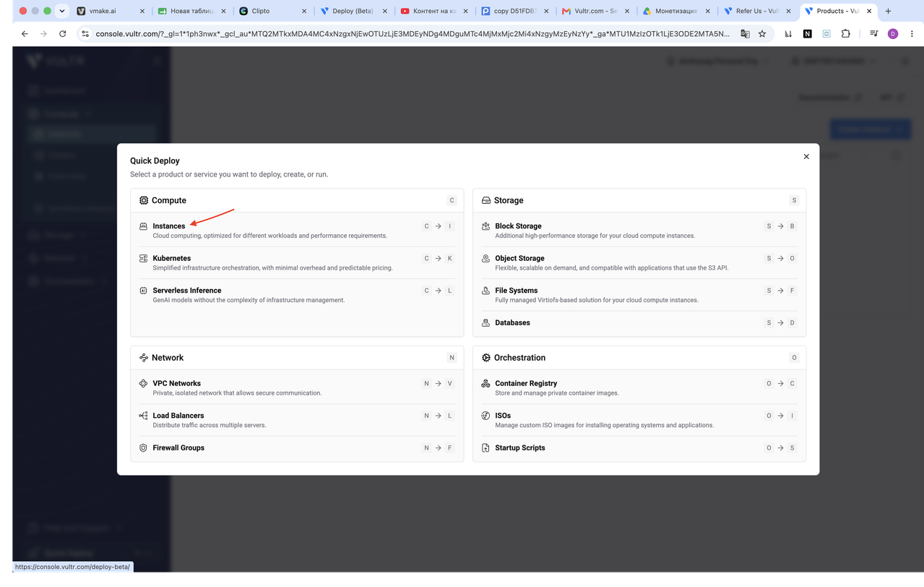Switch to the Clipto browser tab

(x=272, y=11)
